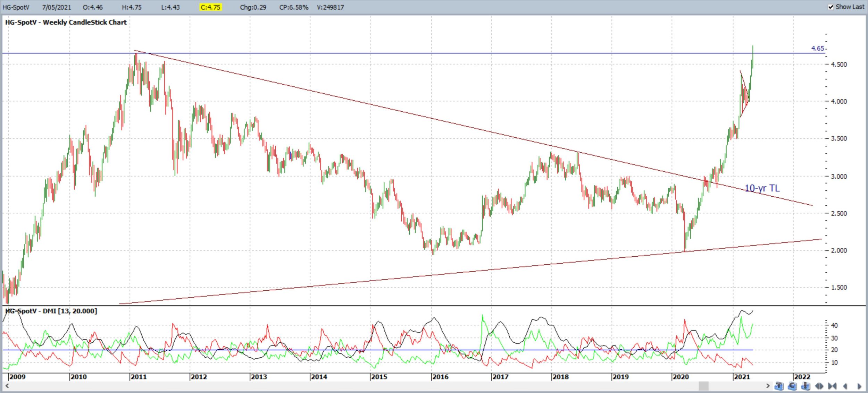Image resolution: width=868 pixels, height=393 pixels.
Task: Click the CP:6.58% percent change value
Action: (294, 7)
